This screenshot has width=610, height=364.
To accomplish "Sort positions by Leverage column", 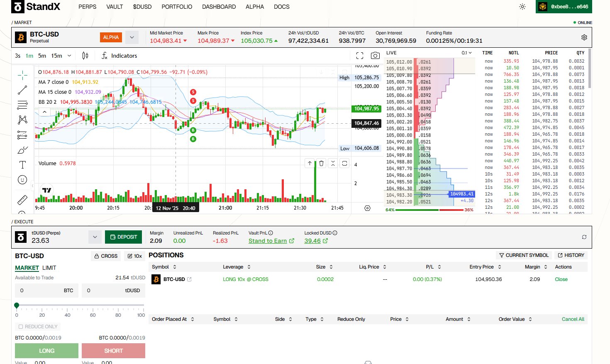I will (x=237, y=267).
